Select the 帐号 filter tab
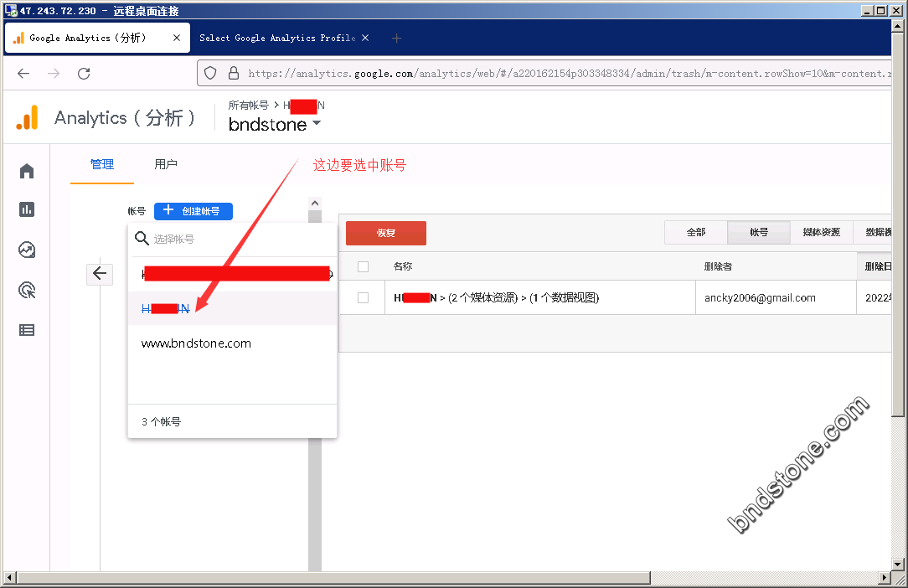The width and height of the screenshot is (908, 588). [759, 232]
